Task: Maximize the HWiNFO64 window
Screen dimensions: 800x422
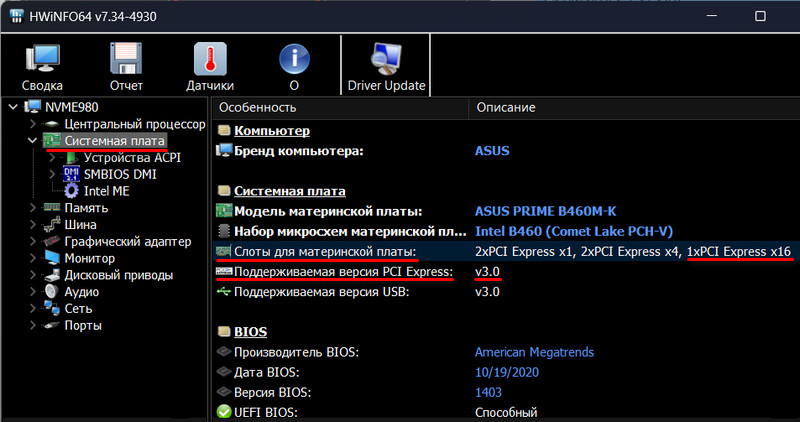Action: (x=760, y=16)
